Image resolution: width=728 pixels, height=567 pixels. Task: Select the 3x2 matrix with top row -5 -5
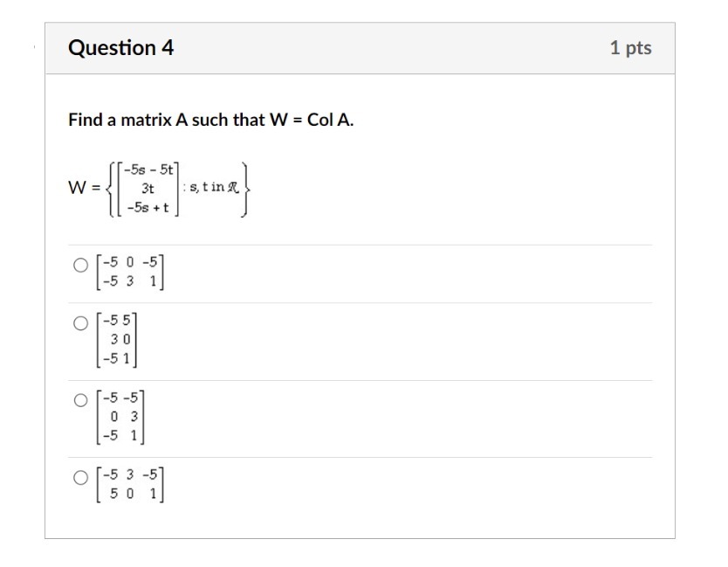pyautogui.click(x=120, y=417)
